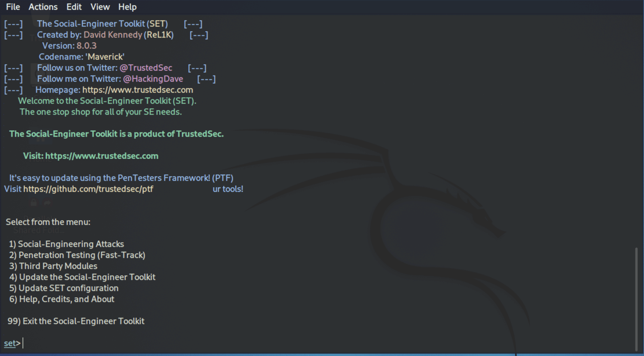Screen dimensions: 644x356
Task: Click the Homepage trustedsec.com URL
Action: click(138, 90)
